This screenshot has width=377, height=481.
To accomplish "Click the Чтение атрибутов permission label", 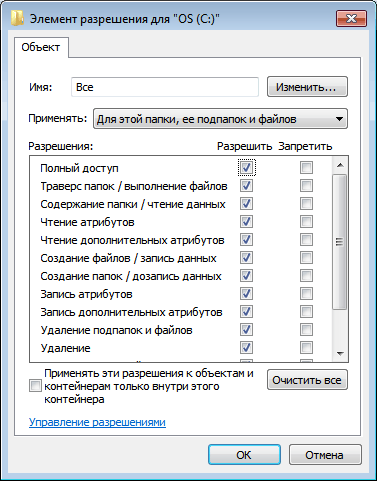I will 87,222.
